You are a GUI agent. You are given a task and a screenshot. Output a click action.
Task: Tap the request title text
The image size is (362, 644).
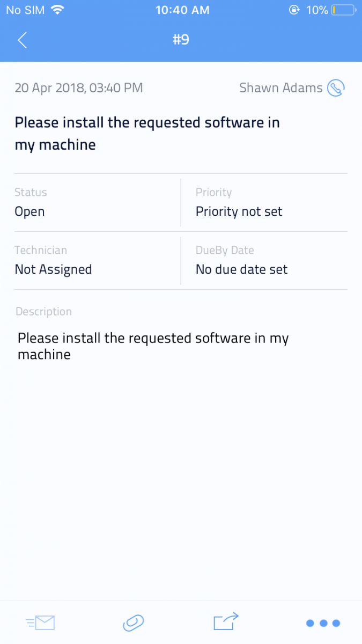[x=147, y=133]
